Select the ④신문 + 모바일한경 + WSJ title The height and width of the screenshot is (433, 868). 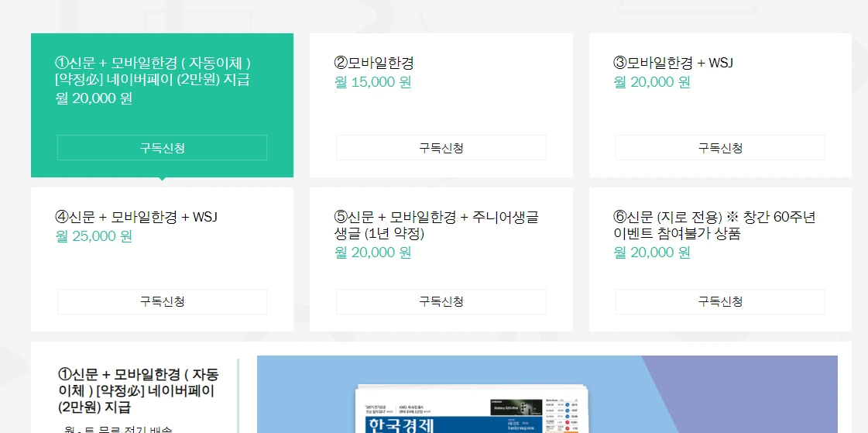136,217
